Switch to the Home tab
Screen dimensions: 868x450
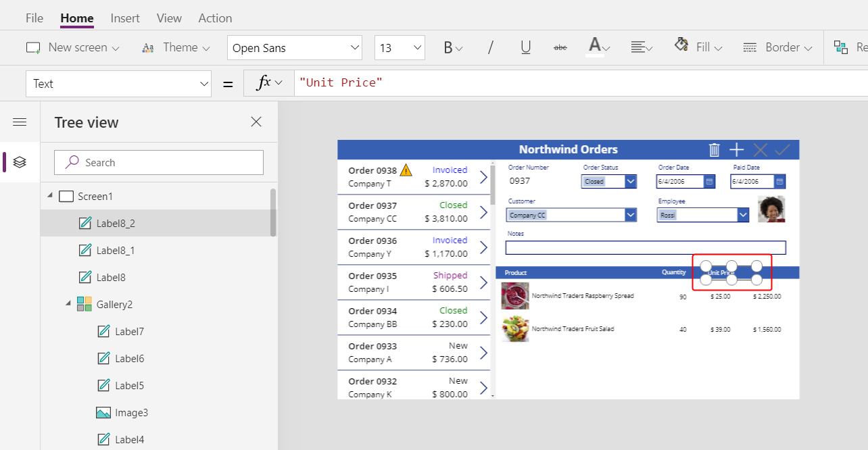(77, 18)
